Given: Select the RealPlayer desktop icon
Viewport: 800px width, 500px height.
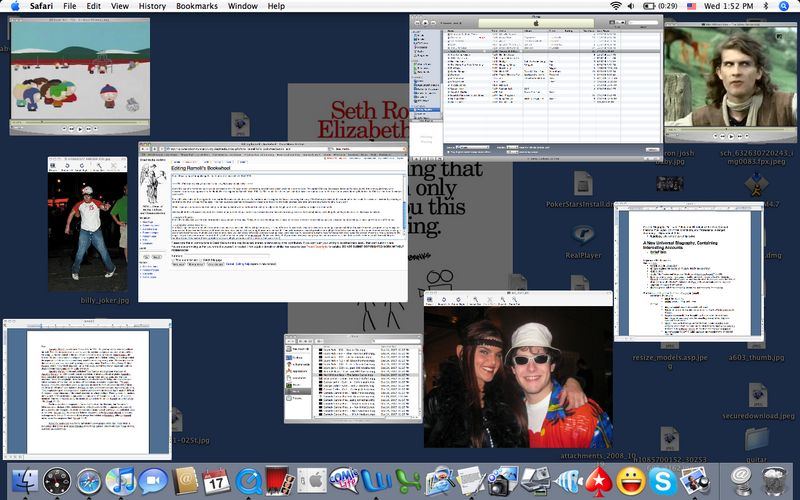Looking at the screenshot, I should [x=583, y=235].
